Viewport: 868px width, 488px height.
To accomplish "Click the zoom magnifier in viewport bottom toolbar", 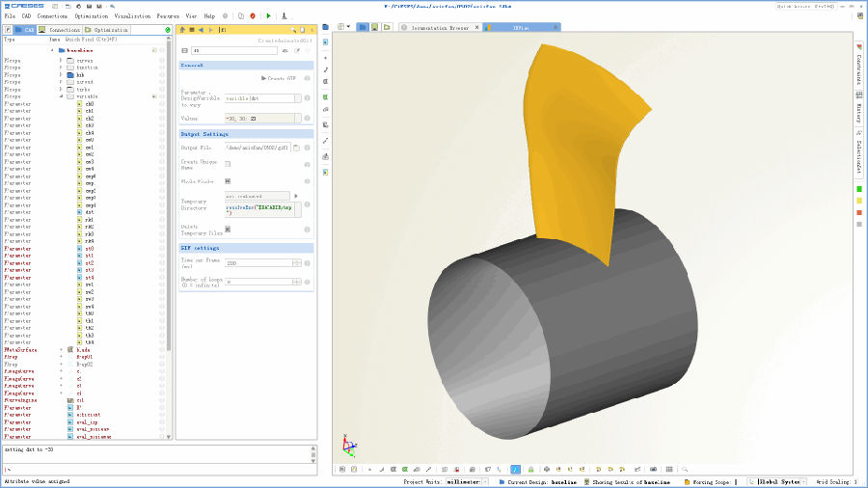I will [x=685, y=469].
